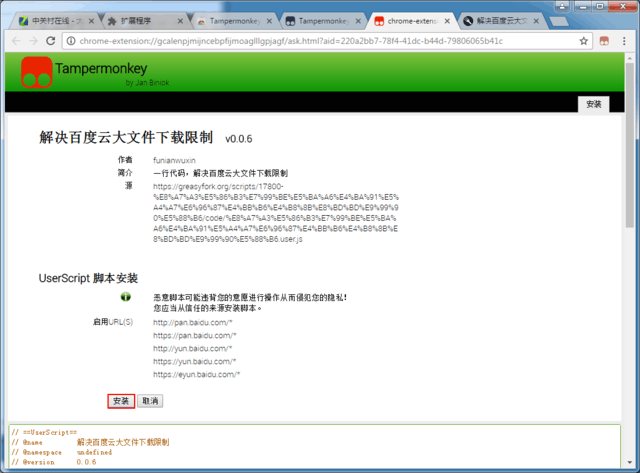This screenshot has height=473, width=640.
Task: Click the @name line in script source
Action: coord(90,442)
